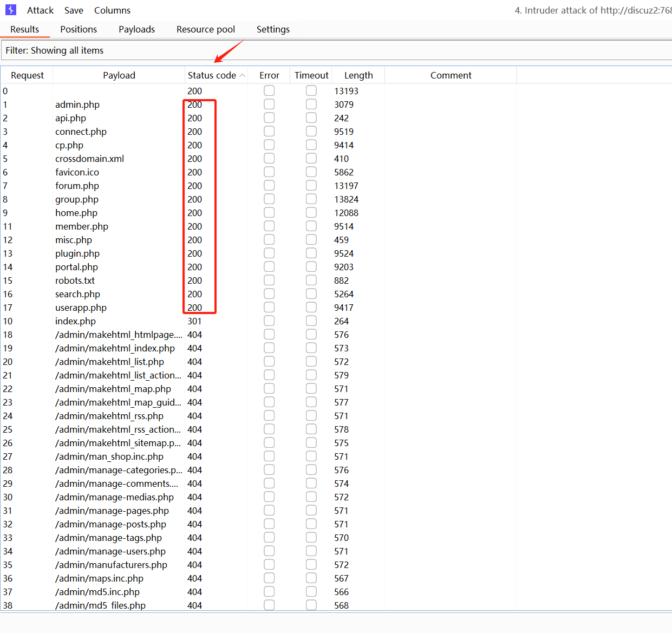Click the Filter: Showing all items bar
This screenshot has height=633, width=672.
(336, 50)
